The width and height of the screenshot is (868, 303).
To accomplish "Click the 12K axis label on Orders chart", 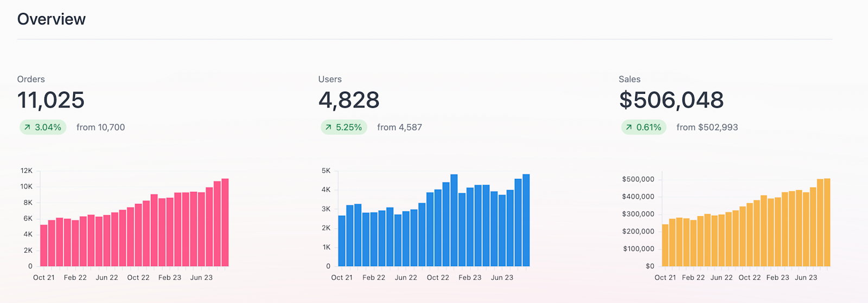I will (x=27, y=171).
